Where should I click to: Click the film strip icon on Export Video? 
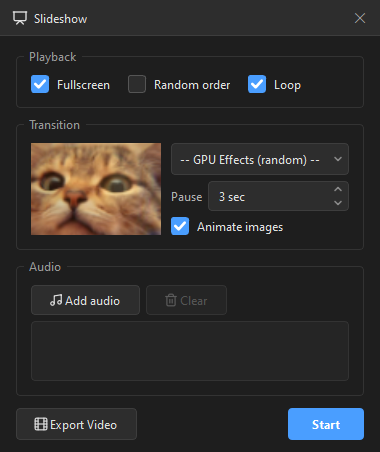41,424
